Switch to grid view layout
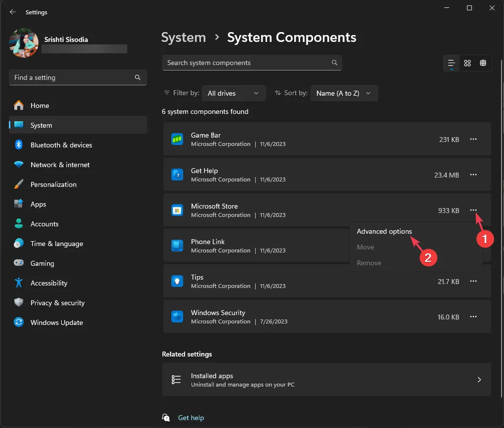This screenshot has height=428, width=504. point(467,63)
